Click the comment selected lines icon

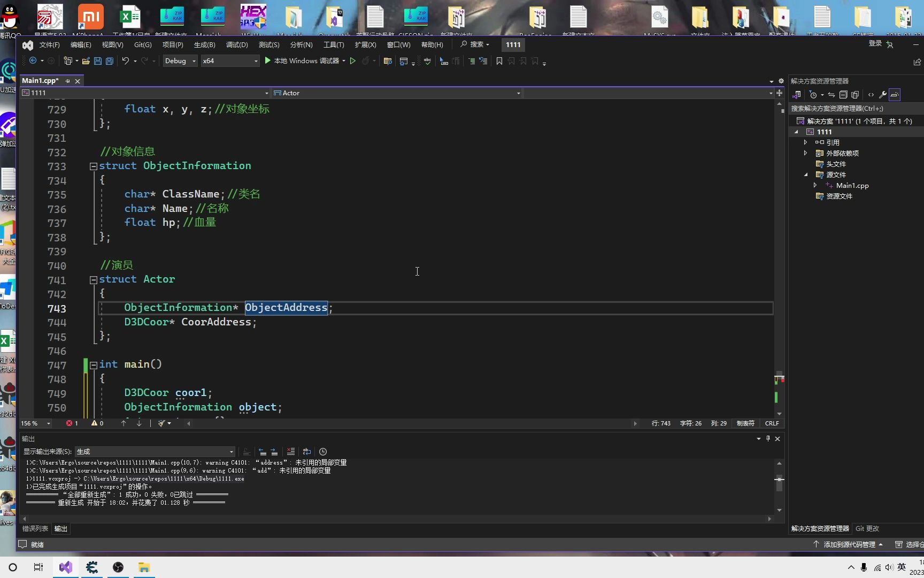[x=472, y=61]
